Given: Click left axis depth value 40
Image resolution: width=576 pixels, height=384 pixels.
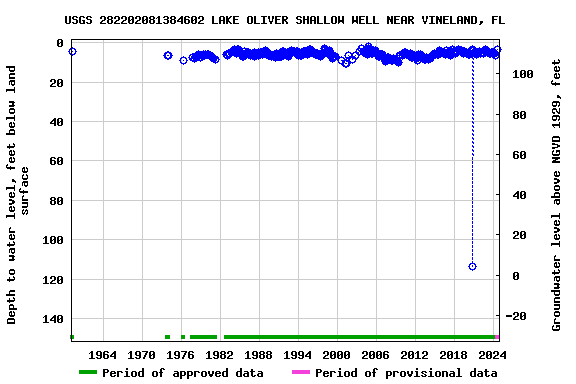Looking at the screenshot, I should pyautogui.click(x=57, y=122).
